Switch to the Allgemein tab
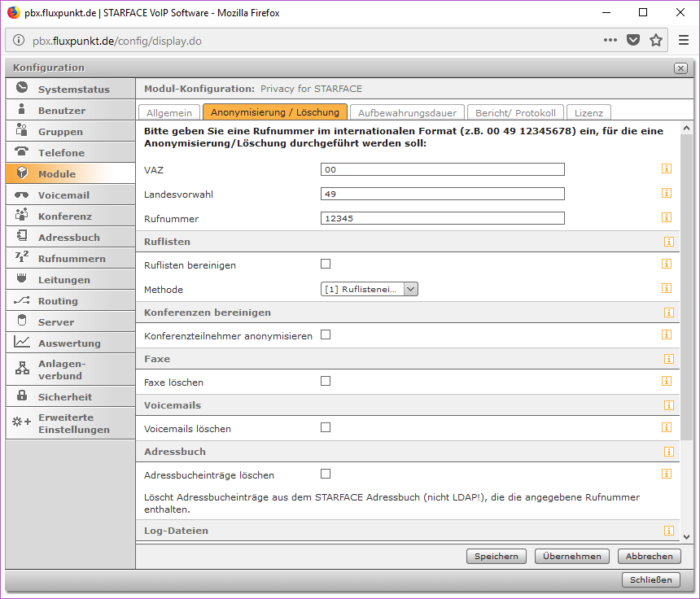 169,112
